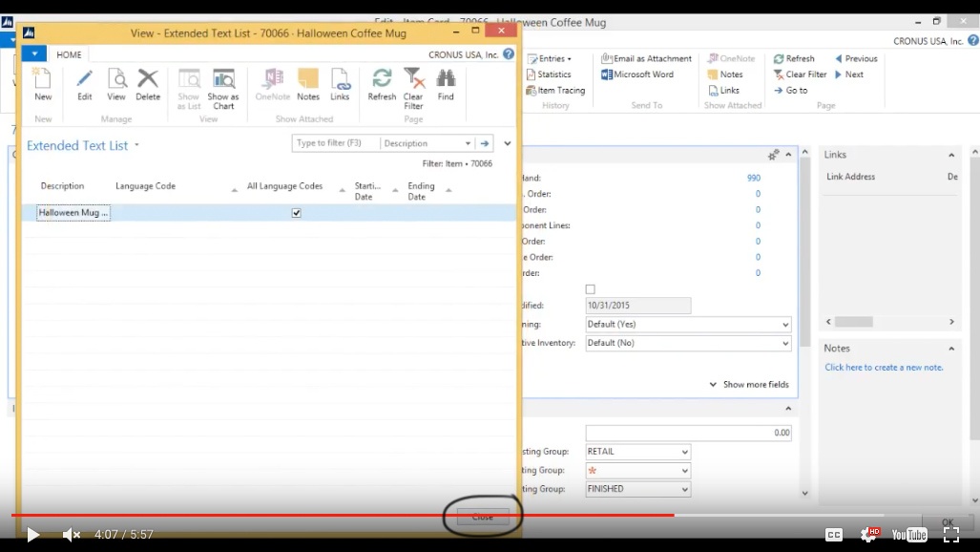Select the HOME ribbon tab
Screen dimensions: 980x552
tap(69, 54)
